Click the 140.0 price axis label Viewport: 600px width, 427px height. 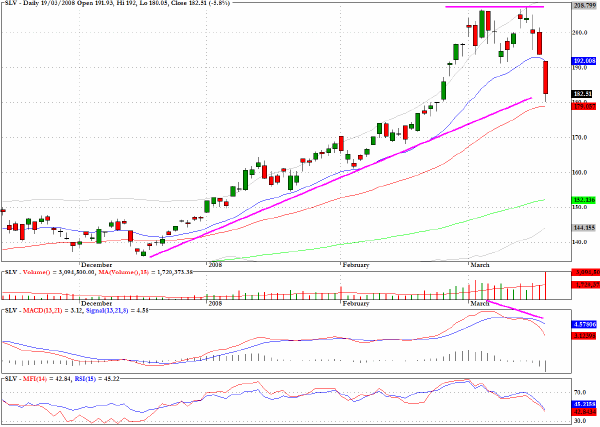(x=580, y=242)
